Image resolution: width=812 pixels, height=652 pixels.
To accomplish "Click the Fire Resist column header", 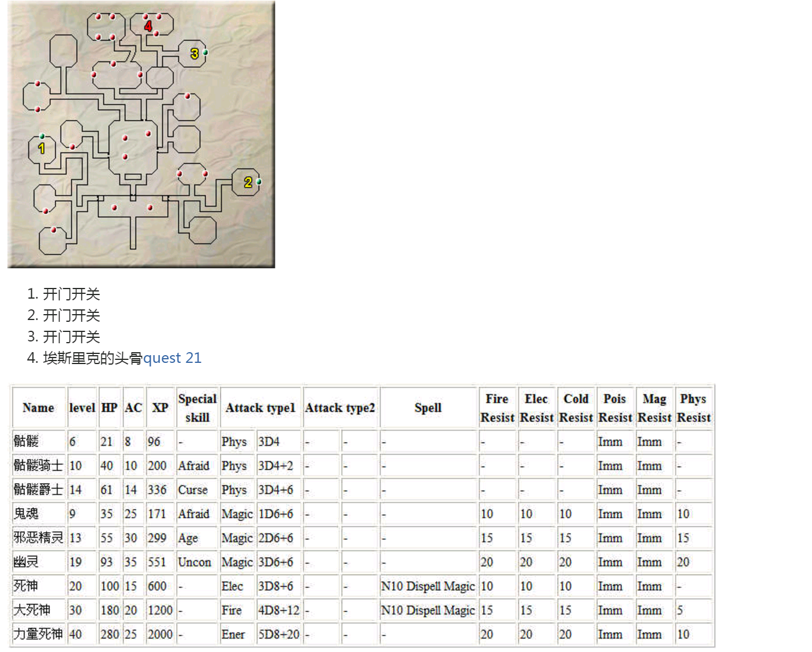I will click(497, 407).
